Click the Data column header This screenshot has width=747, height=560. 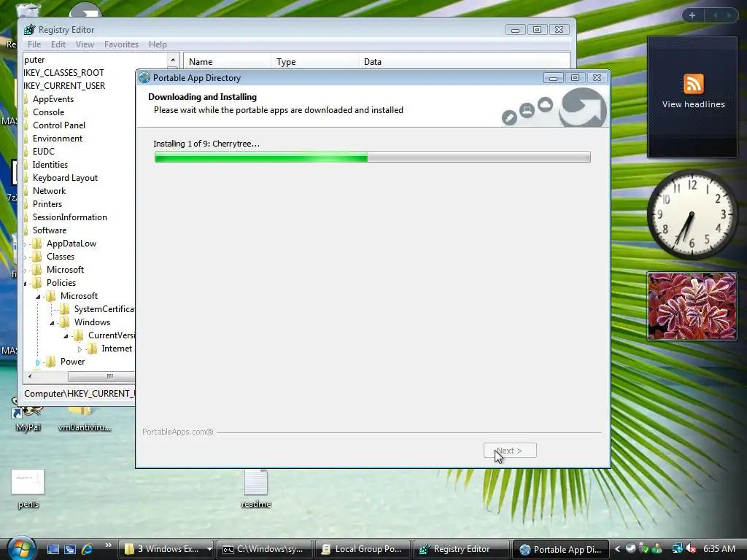(465, 61)
